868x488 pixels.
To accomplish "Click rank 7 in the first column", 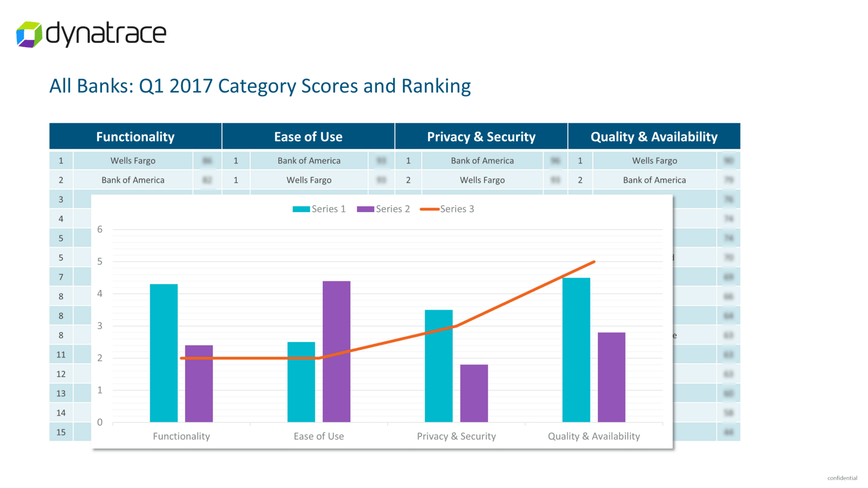I will (x=61, y=277).
